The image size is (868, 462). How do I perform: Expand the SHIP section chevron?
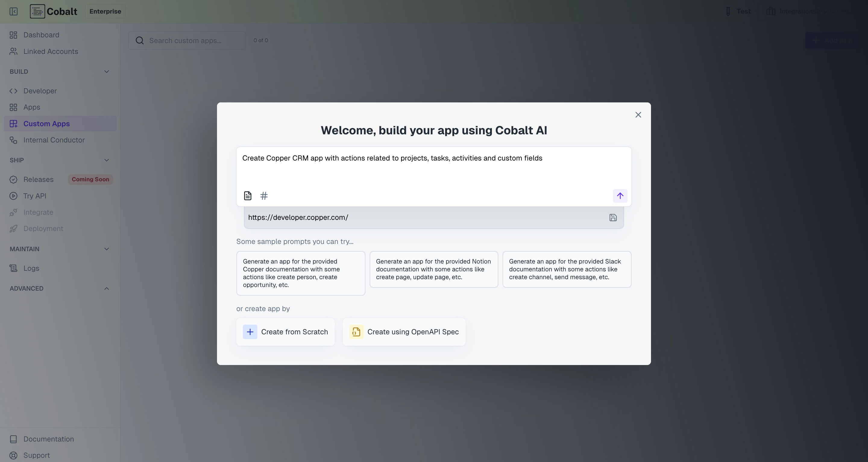point(106,160)
